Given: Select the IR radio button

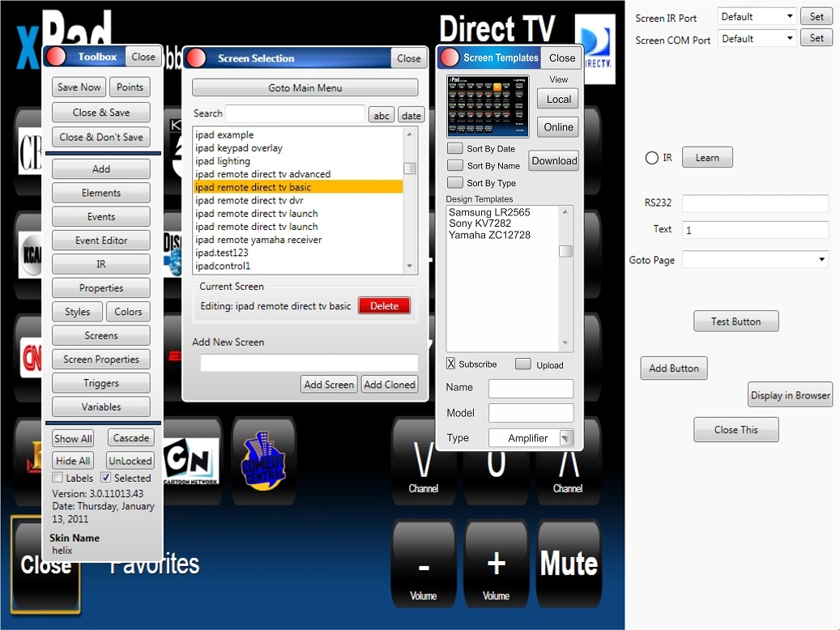Looking at the screenshot, I should point(651,158).
